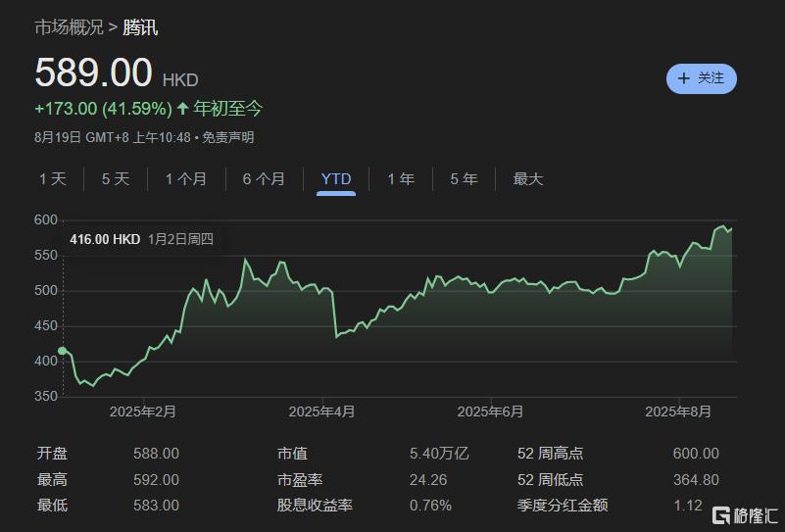This screenshot has height=532, width=785.
Task: Click the 1月2日周四 tooltip date
Action: 180,239
